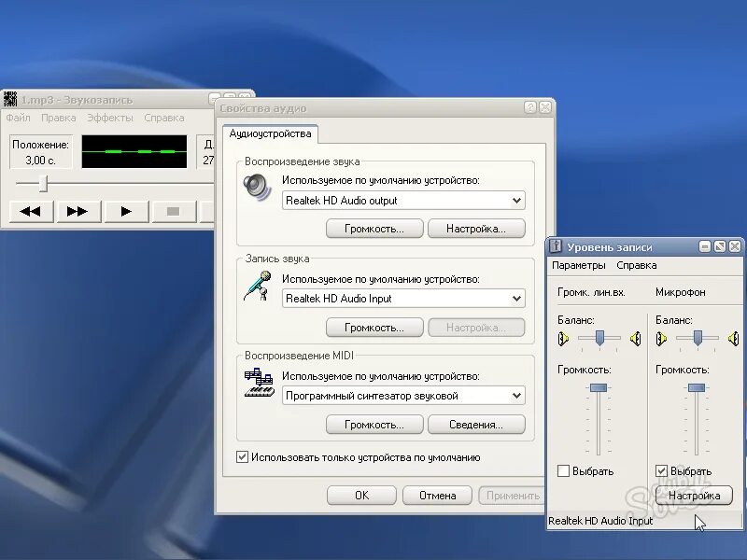Seek to end in Звукозапись
This screenshot has height=560, width=747.
(x=78, y=212)
